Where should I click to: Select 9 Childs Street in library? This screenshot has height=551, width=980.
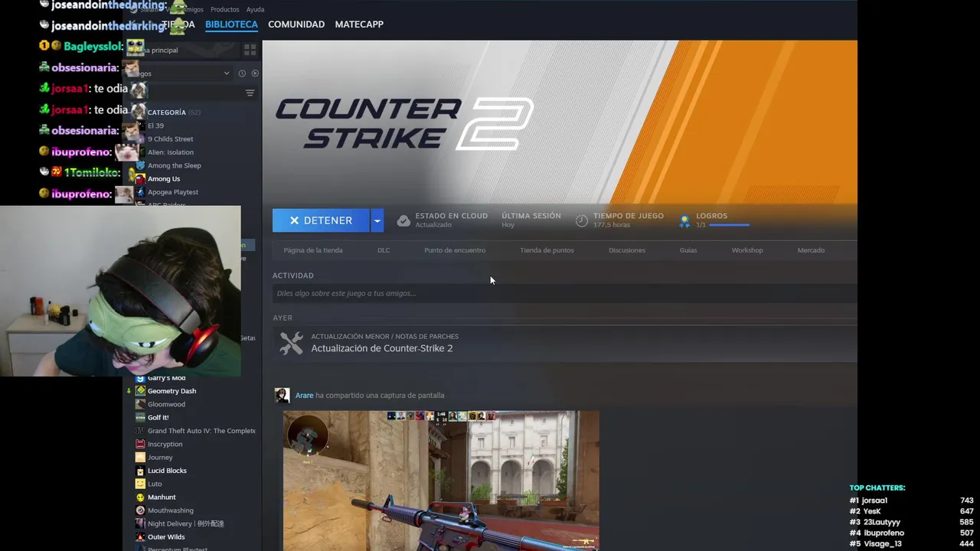pos(170,139)
